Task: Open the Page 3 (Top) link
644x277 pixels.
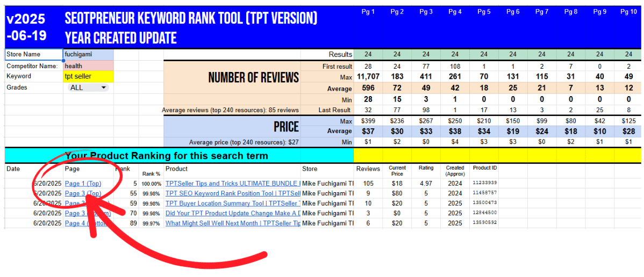Action: pos(83,193)
